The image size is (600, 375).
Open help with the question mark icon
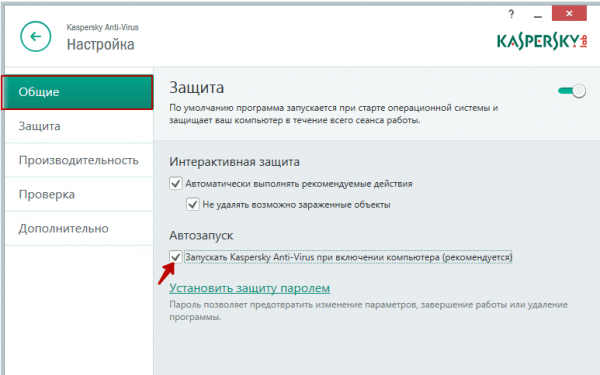pos(511,14)
